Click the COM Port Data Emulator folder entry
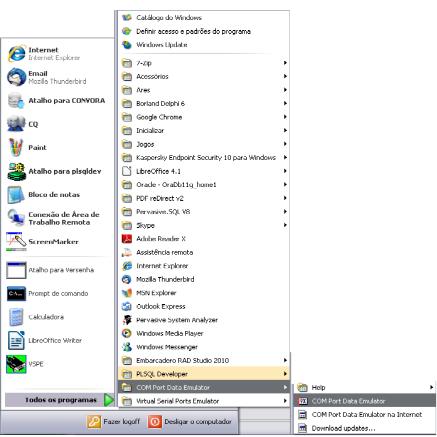437x437 pixels. pyautogui.click(x=204, y=387)
